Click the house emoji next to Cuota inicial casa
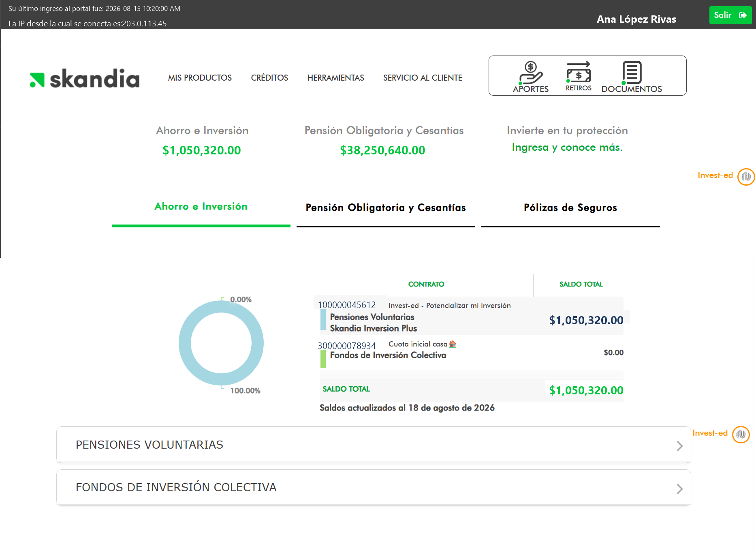 coord(453,344)
